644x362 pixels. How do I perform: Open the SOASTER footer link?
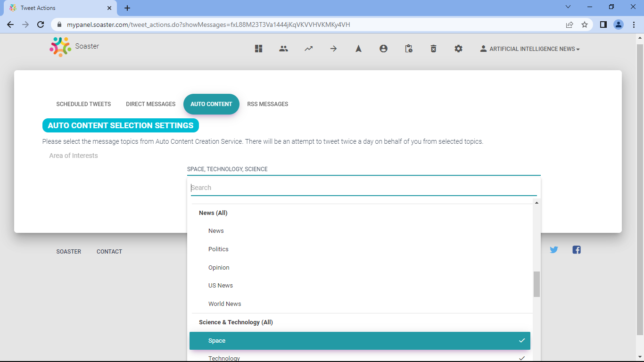68,252
